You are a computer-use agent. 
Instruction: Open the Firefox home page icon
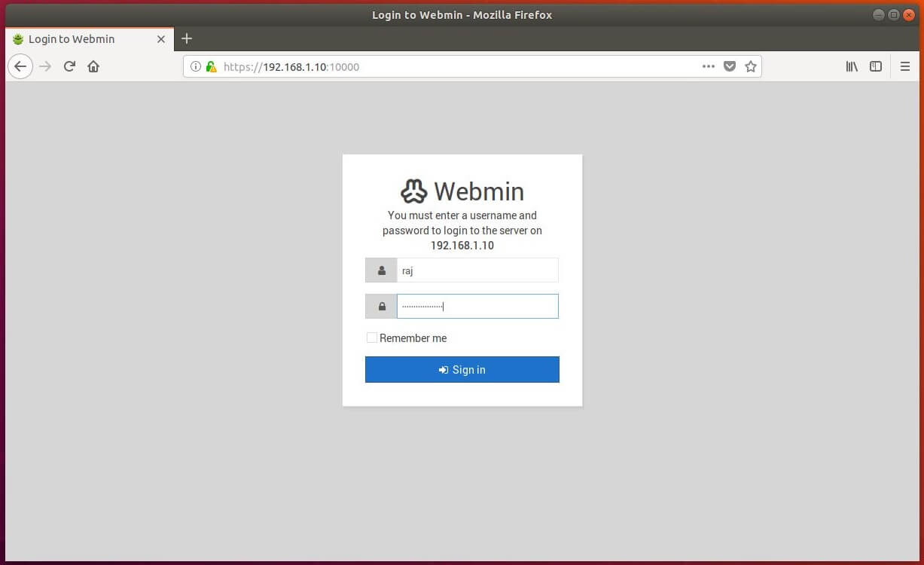tap(93, 66)
